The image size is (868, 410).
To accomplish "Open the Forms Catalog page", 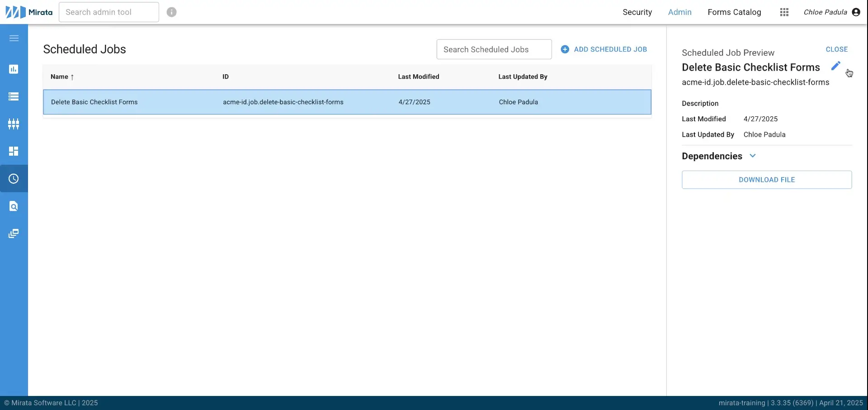I will [x=734, y=12].
